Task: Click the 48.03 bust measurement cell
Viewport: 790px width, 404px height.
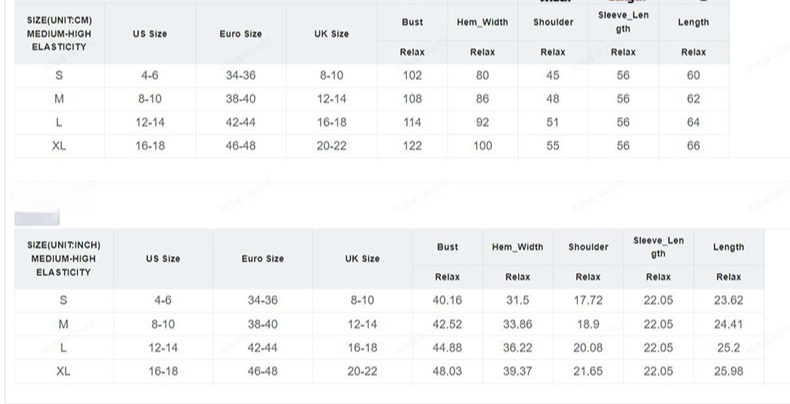Action: (x=446, y=370)
